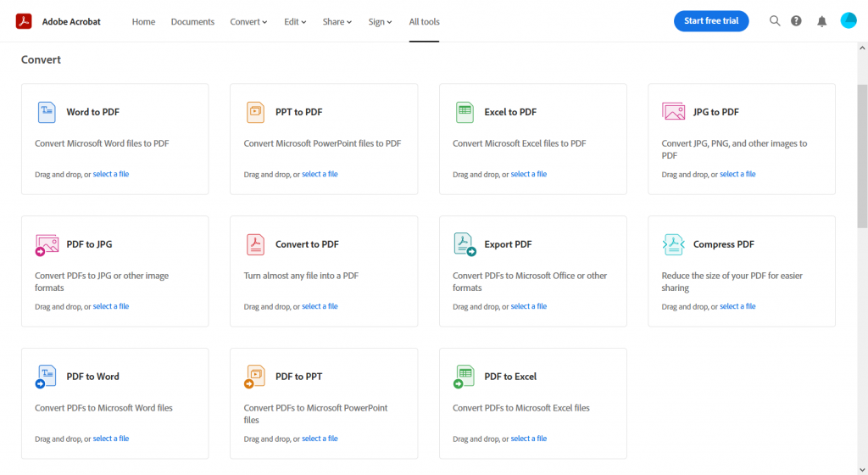The image size is (868, 475).
Task: Go to the Documents tab
Action: click(192, 21)
